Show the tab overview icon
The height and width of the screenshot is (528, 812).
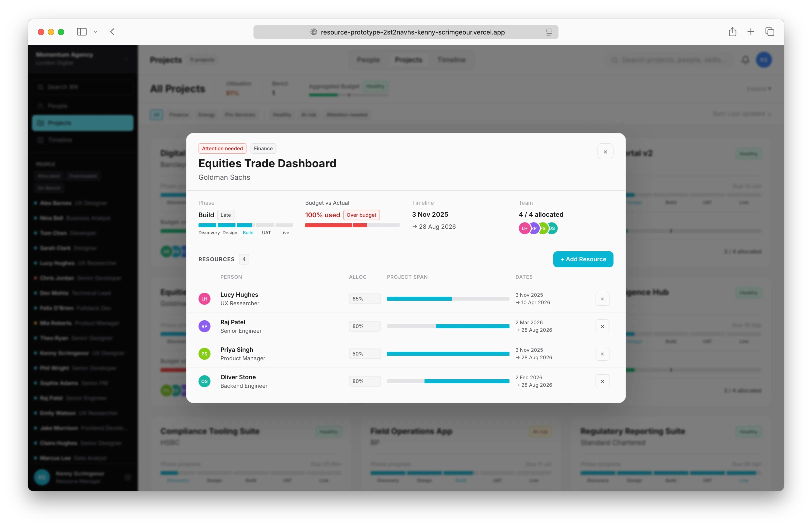[x=770, y=32]
